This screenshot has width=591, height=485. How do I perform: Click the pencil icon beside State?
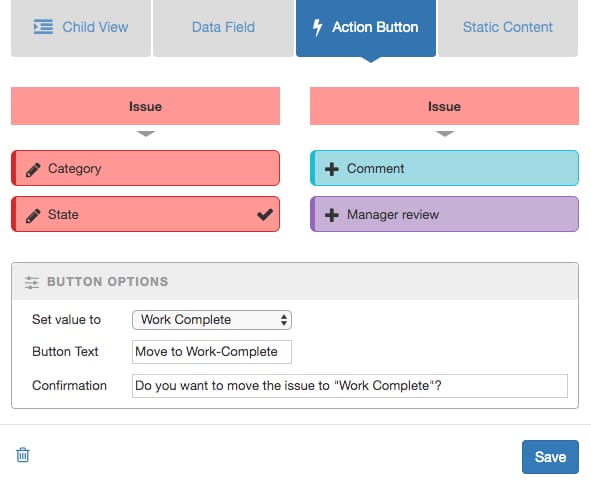click(x=33, y=216)
